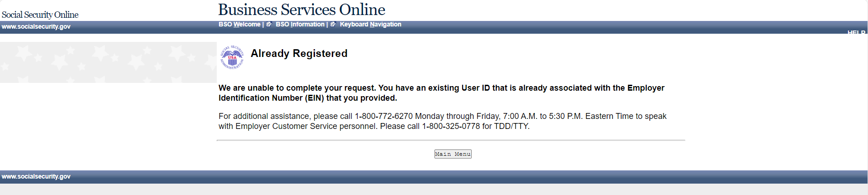Click the Social Security Online logo text
The height and width of the screenshot is (195, 868).
tap(40, 15)
